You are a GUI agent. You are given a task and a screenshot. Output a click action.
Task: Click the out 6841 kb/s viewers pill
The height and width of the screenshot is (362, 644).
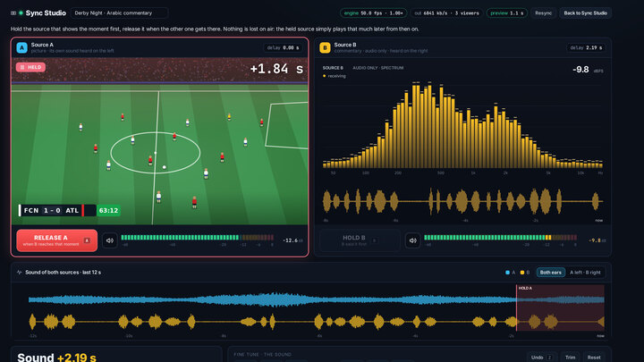[x=446, y=13]
